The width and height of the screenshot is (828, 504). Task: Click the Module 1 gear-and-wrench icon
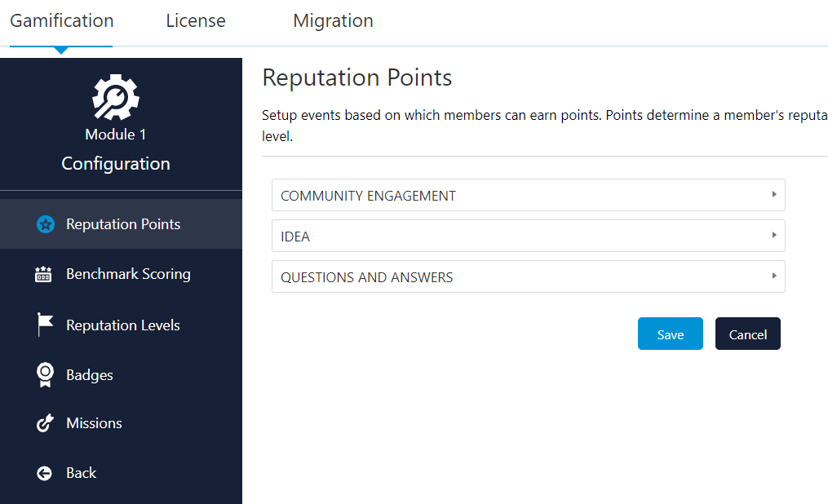coord(116,96)
